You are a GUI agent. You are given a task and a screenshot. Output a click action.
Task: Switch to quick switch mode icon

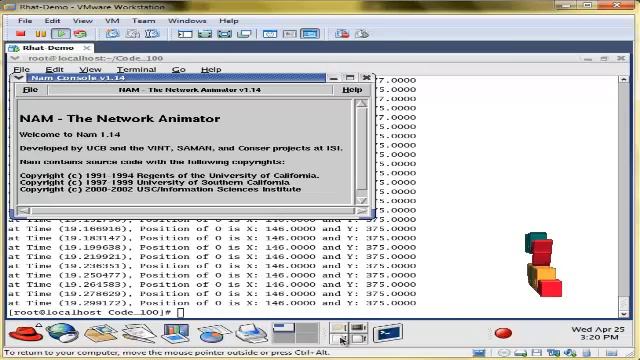coord(224,34)
